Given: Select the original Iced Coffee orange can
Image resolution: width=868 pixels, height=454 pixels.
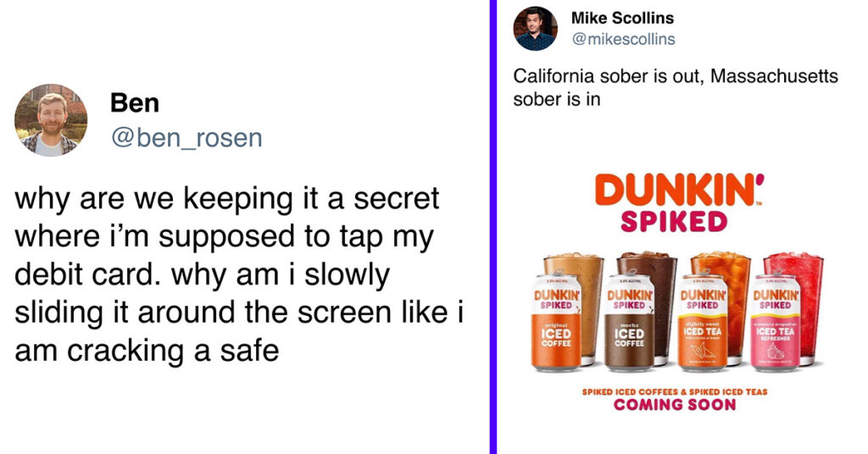Looking at the screenshot, I should (x=556, y=321).
